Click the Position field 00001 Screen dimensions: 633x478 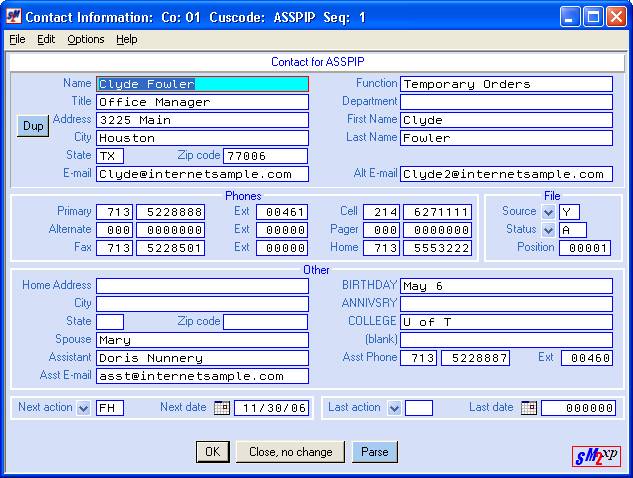point(585,248)
